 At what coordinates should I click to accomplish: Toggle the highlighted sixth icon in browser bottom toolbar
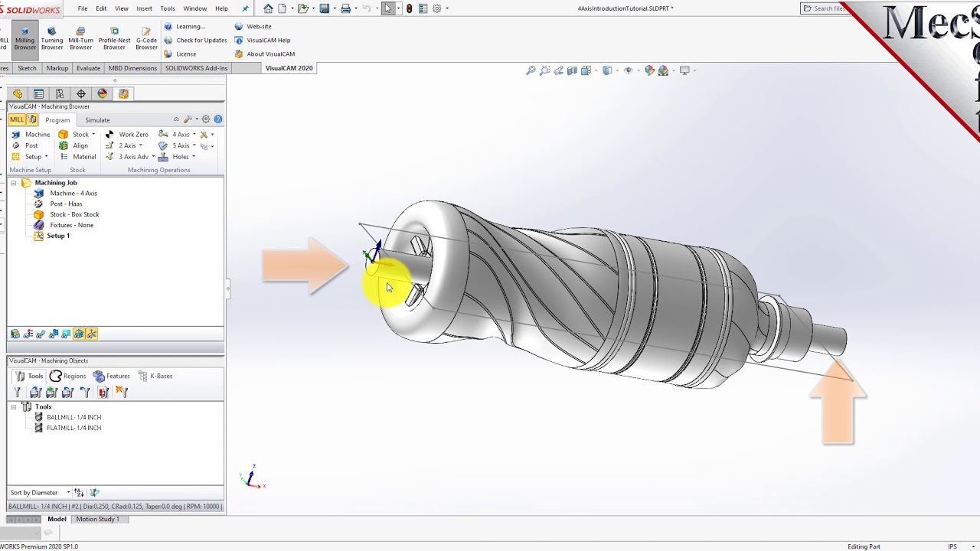coord(79,334)
